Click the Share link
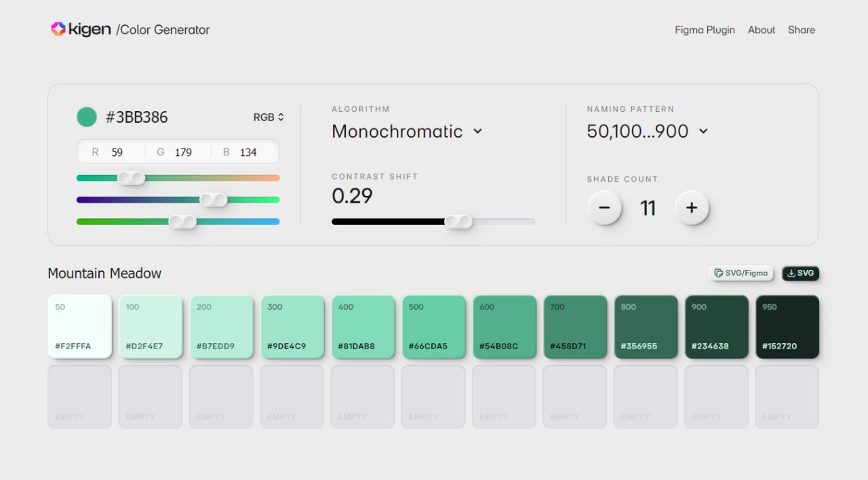 pyautogui.click(x=801, y=30)
